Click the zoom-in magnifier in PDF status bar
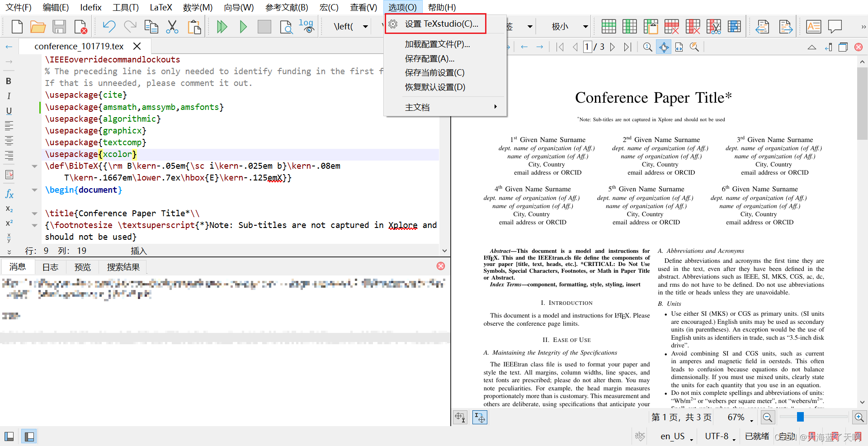 [859, 417]
